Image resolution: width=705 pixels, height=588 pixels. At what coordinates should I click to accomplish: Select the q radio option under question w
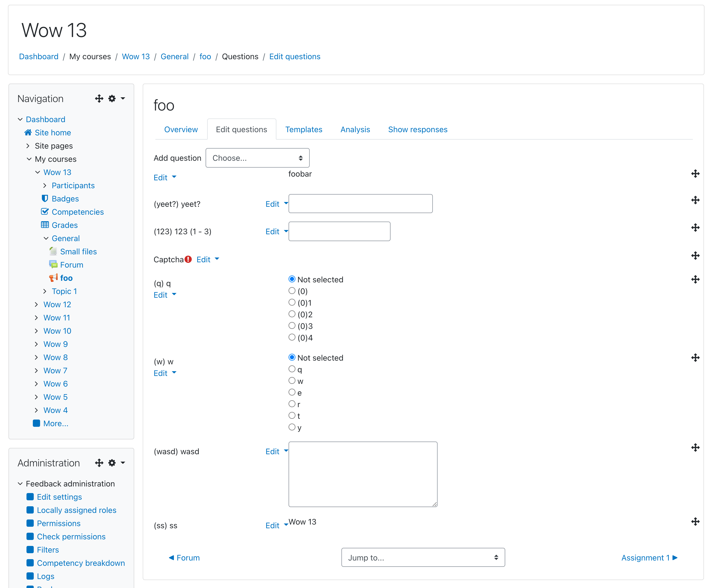point(292,369)
